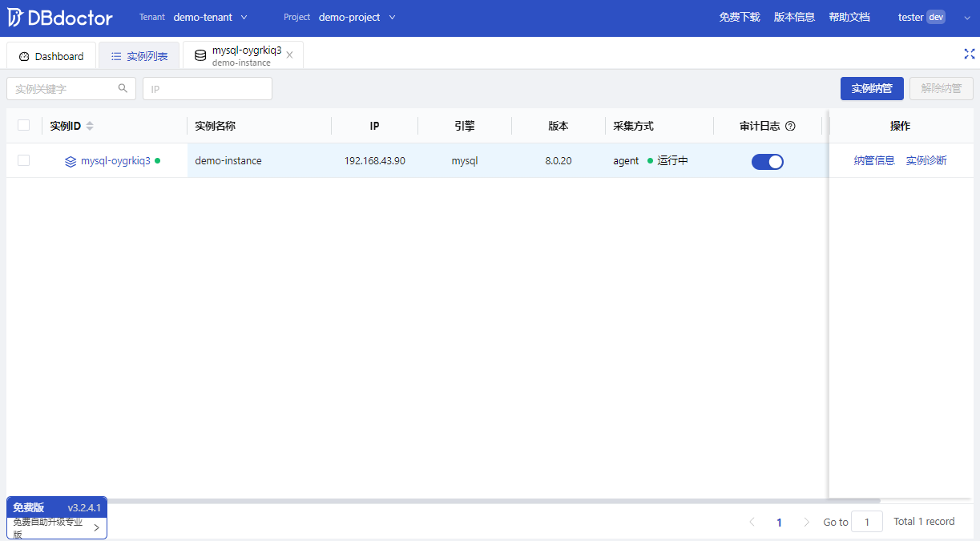Click 免费下载 link in header
This screenshot has height=541, width=980.
coord(740,18)
